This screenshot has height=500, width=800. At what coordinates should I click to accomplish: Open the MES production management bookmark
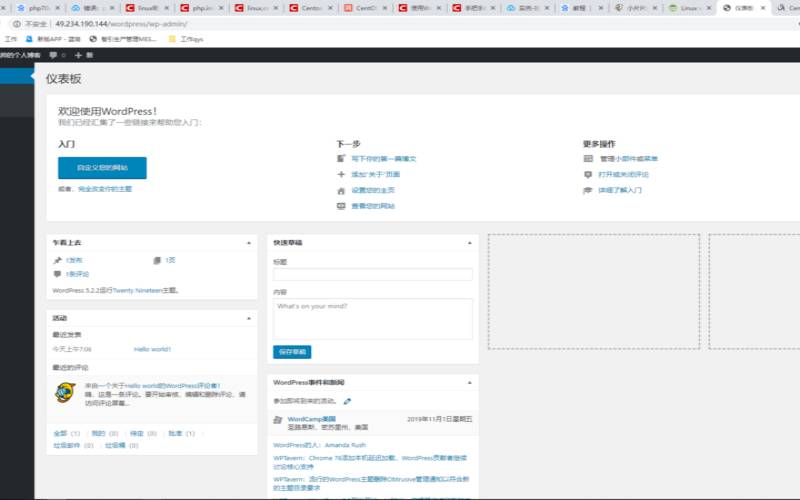coord(123,39)
